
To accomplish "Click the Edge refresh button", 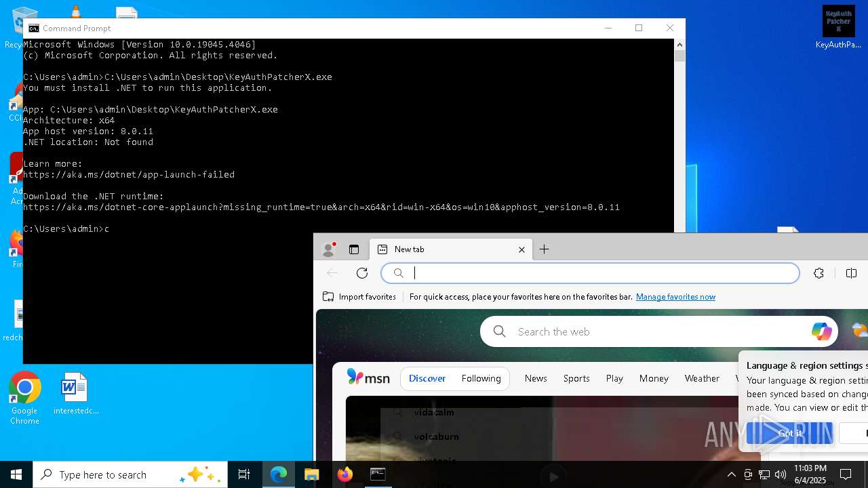I will click(x=362, y=273).
